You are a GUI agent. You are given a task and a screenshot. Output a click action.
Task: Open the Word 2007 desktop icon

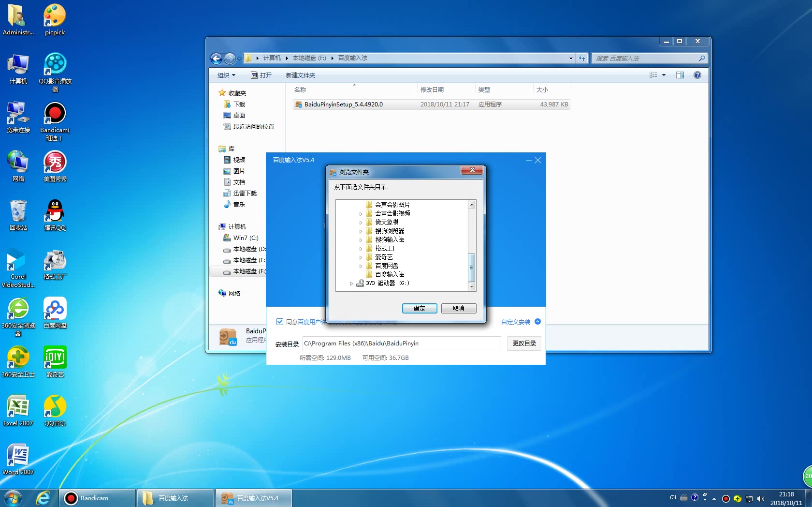(18, 460)
